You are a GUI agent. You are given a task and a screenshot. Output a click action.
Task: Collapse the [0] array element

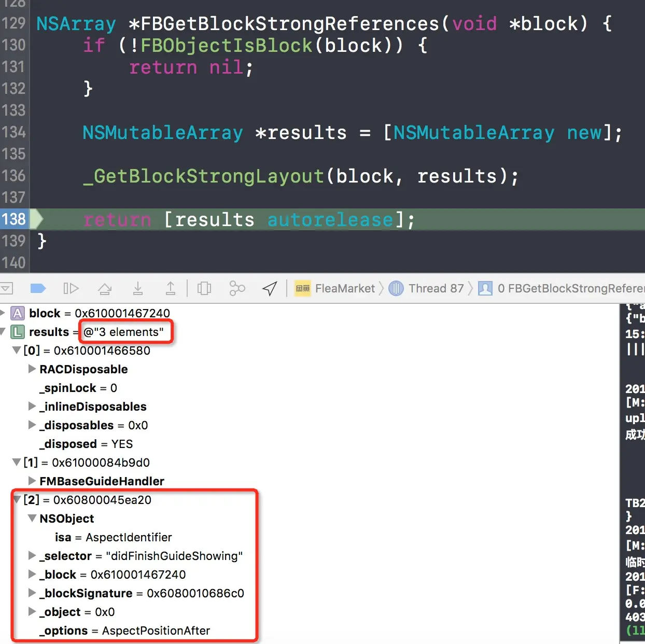17,351
